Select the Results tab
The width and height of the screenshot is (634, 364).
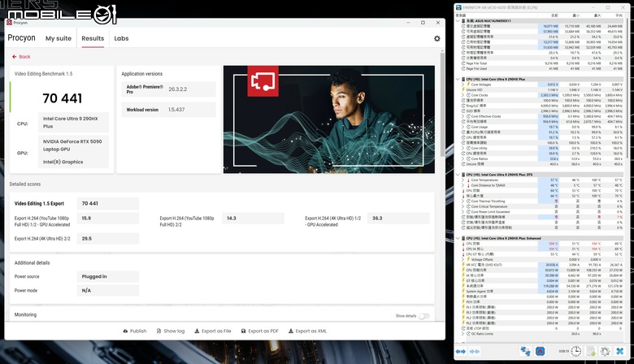point(93,38)
